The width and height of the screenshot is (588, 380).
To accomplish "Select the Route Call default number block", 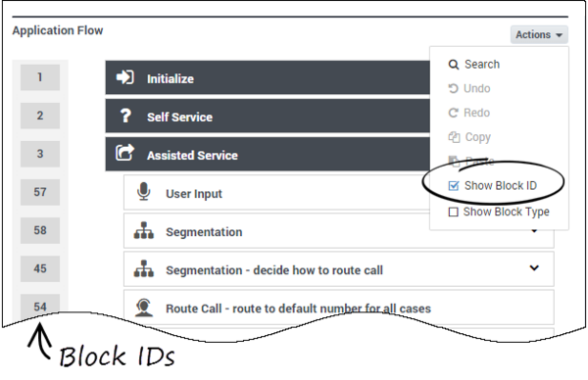I will (x=339, y=308).
